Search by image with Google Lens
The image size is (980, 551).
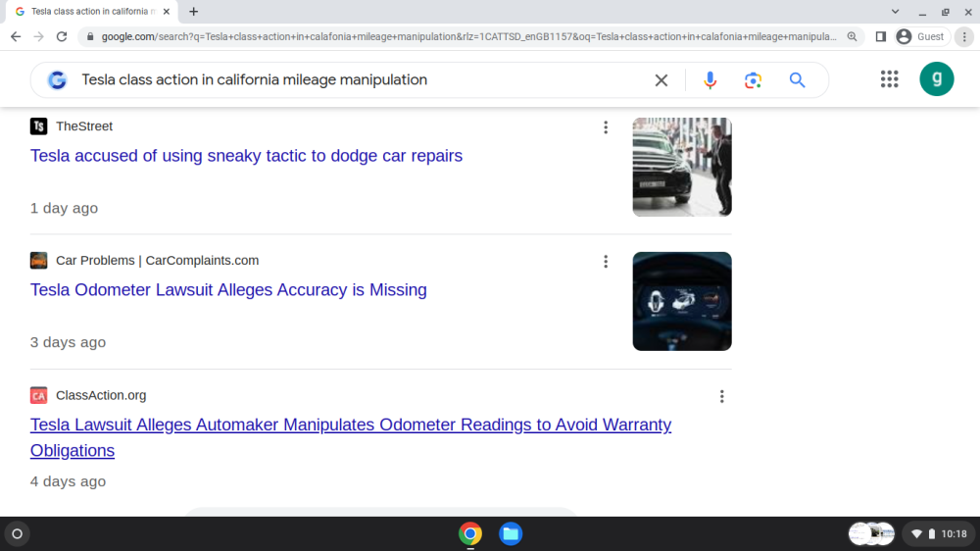coord(753,80)
